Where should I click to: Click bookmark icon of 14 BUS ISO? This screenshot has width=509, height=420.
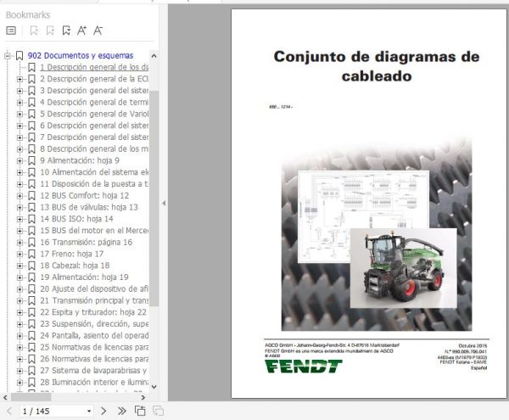[31, 219]
